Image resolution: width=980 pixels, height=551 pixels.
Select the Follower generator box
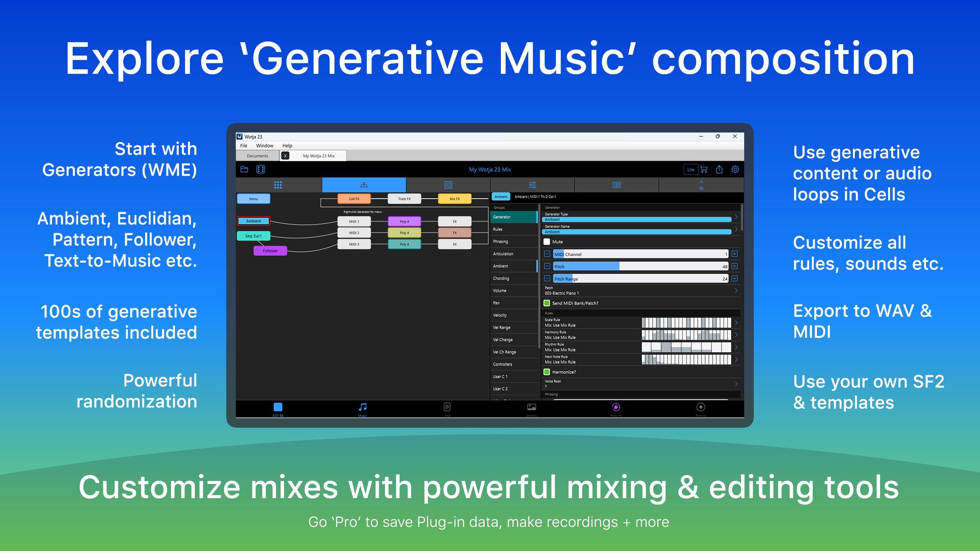tap(270, 251)
